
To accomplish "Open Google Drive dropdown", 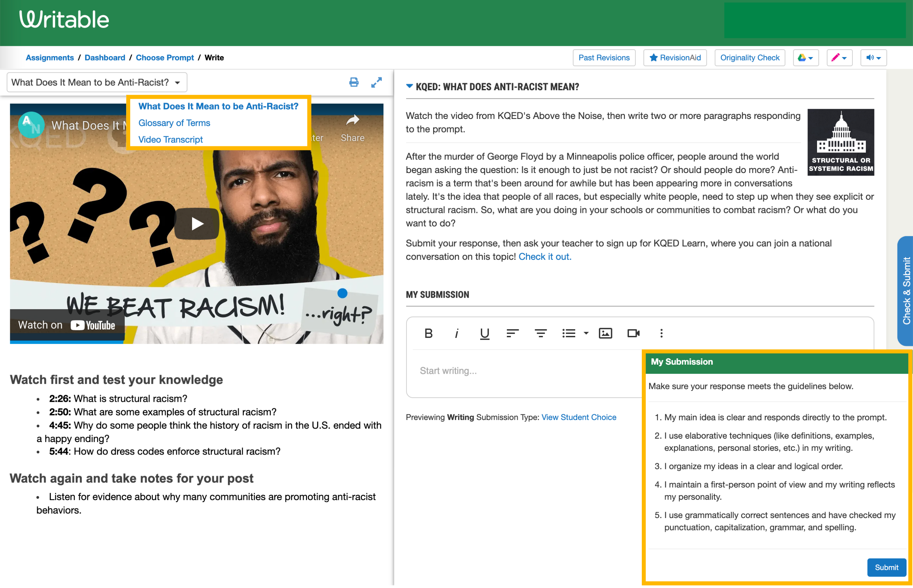I will [x=806, y=58].
